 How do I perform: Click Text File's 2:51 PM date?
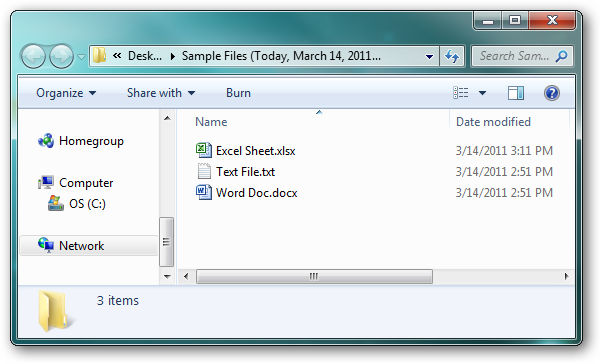504,172
